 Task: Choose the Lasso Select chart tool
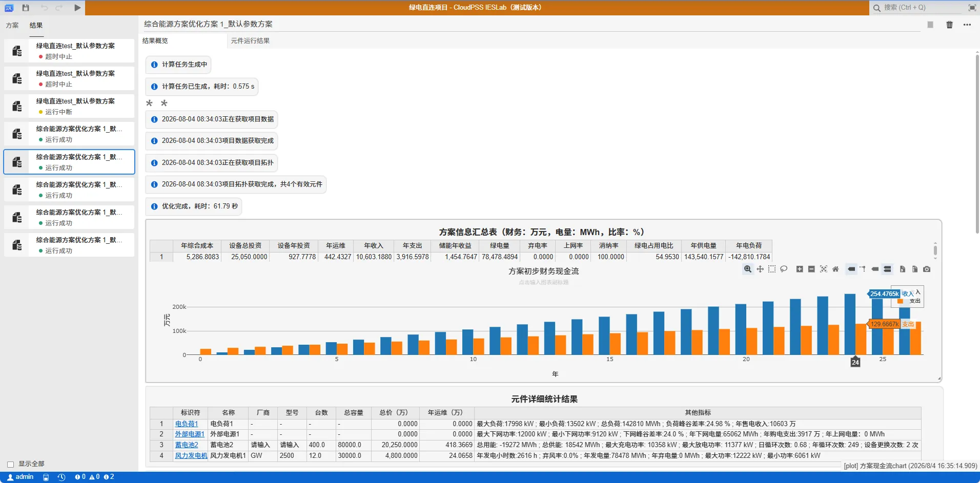pyautogui.click(x=784, y=269)
